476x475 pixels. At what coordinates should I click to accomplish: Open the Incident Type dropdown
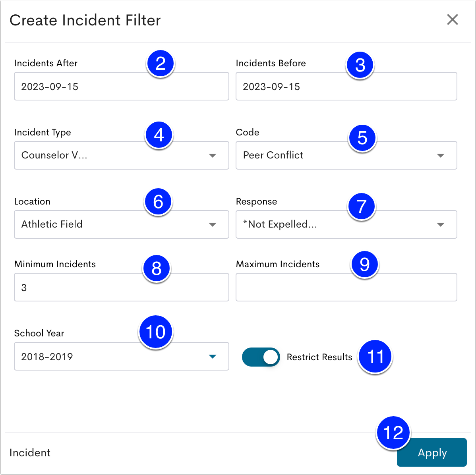click(122, 155)
